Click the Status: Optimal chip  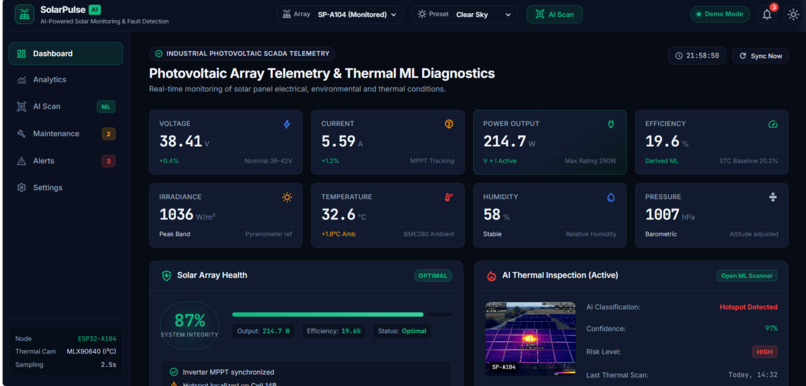401,331
